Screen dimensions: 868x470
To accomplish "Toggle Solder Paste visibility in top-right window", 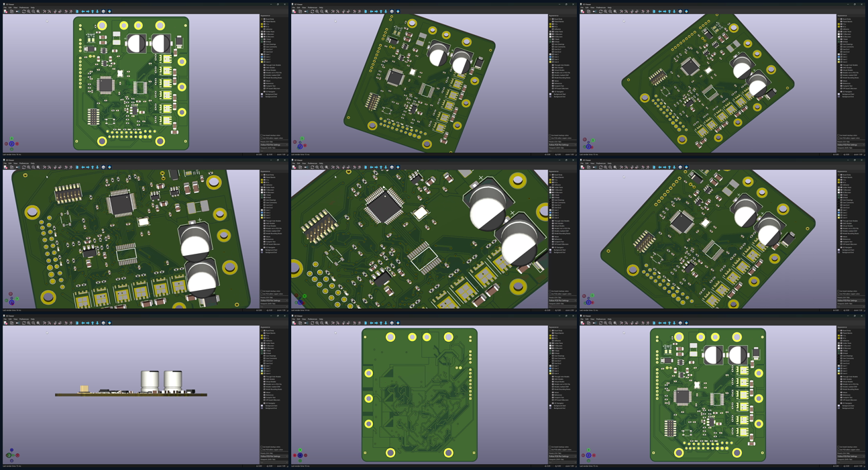I will coord(841,32).
